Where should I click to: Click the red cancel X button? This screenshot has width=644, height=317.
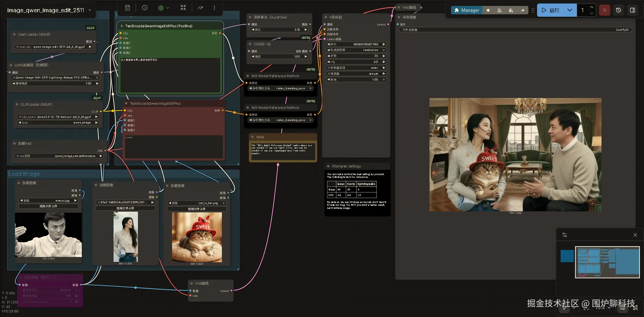605,10
